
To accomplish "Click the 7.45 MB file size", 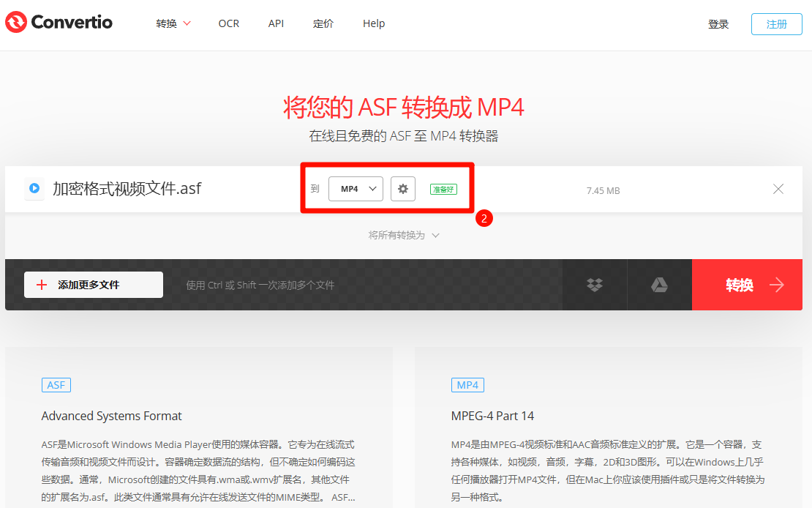I will pyautogui.click(x=603, y=191).
